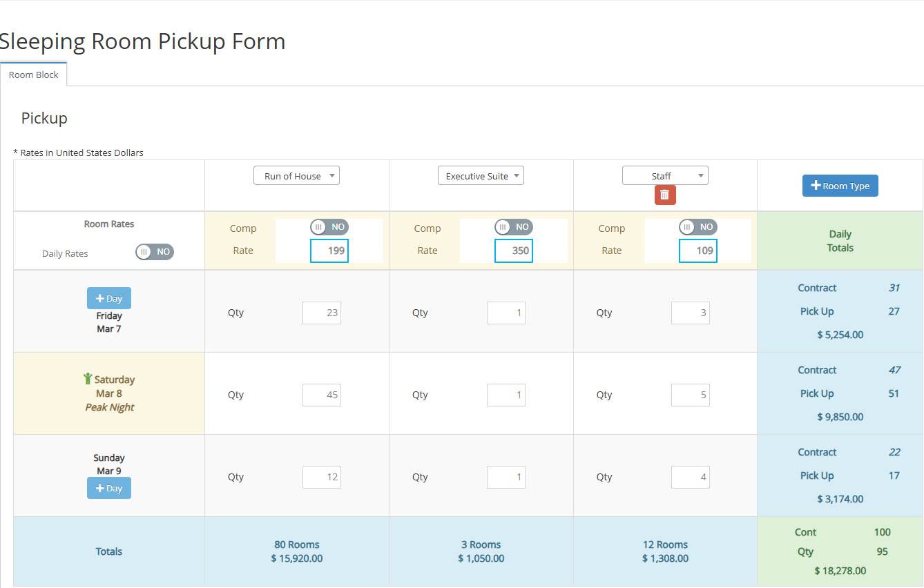Click the Saturday peak night person icon

pos(88,379)
